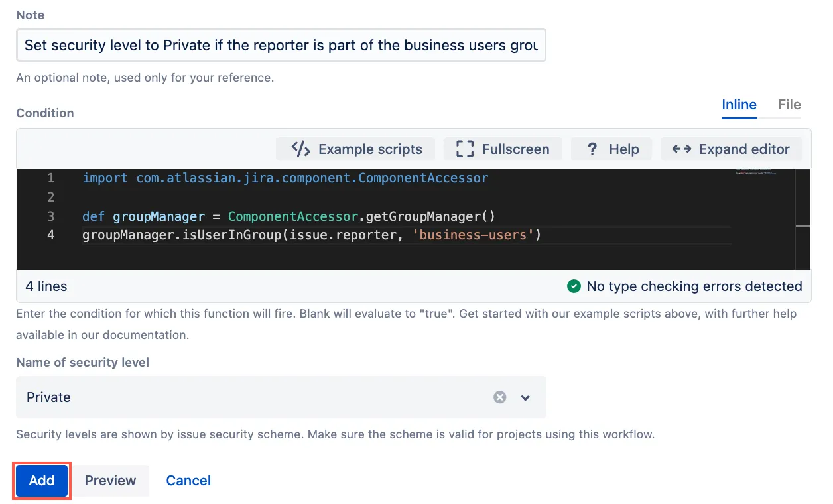
Task: Open the editor in Fullscreen
Action: click(x=503, y=149)
